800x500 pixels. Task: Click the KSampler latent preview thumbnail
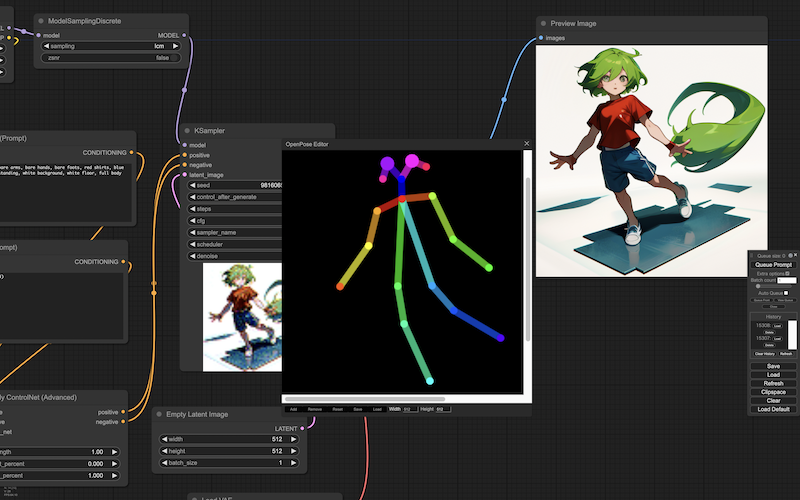point(242,317)
